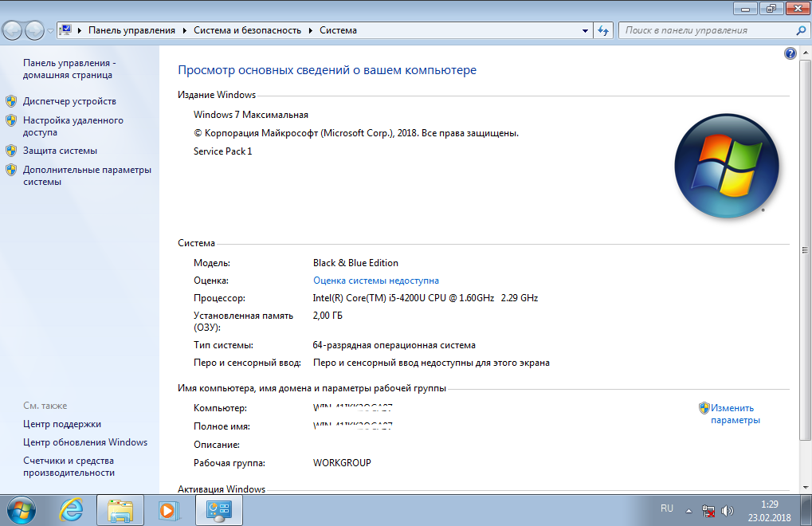Launch Internet Explorer from taskbar

[x=72, y=511]
